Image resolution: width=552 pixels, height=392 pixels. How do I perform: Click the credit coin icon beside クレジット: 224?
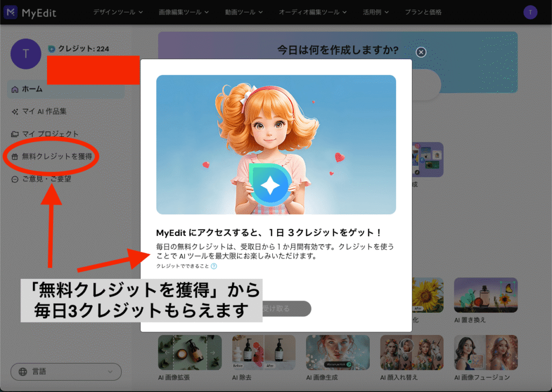51,49
